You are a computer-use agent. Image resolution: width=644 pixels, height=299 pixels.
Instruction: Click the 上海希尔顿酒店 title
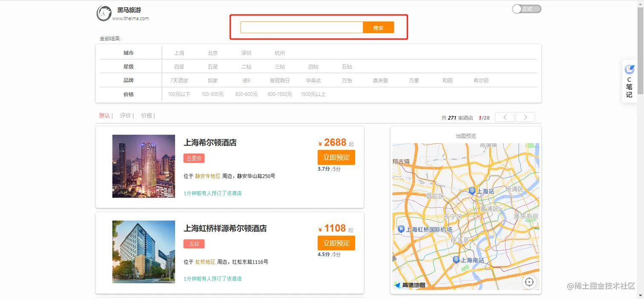[x=210, y=143]
